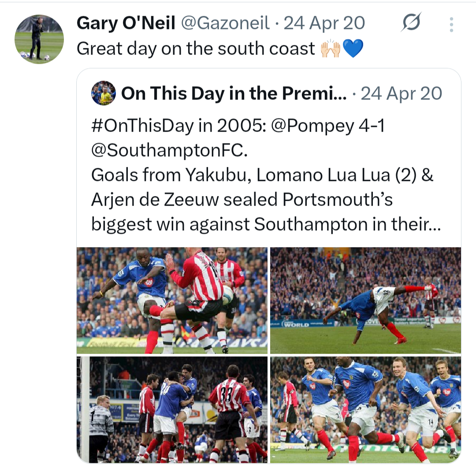Enlarge the bottom-left photo with player number 33
This screenshot has width=476, height=470.
tap(172, 409)
